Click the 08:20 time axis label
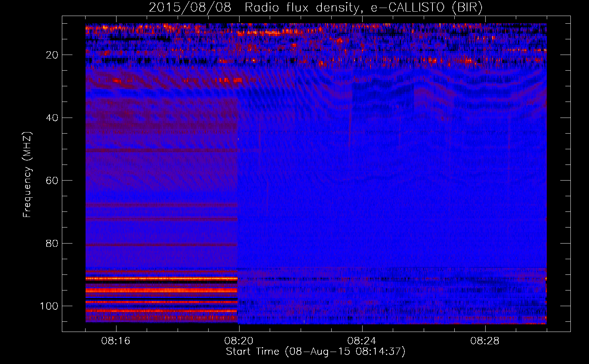This screenshot has height=364, width=589. click(x=239, y=341)
